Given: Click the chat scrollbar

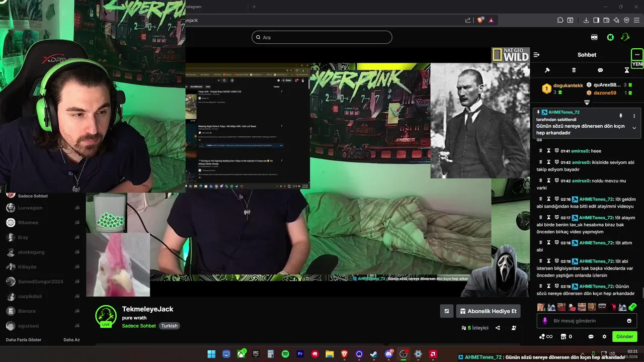Looking at the screenshot, I should 642,293.
